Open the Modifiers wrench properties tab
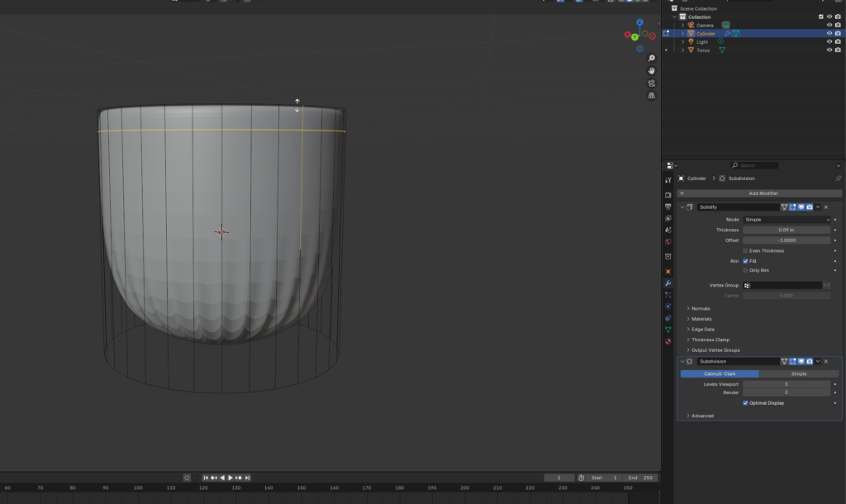The width and height of the screenshot is (846, 504). (668, 283)
